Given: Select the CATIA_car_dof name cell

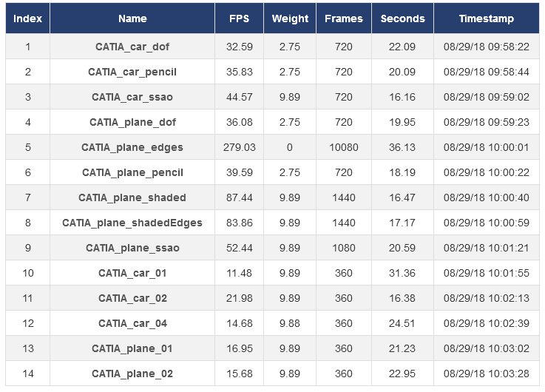Looking at the screenshot, I should 132,47.
